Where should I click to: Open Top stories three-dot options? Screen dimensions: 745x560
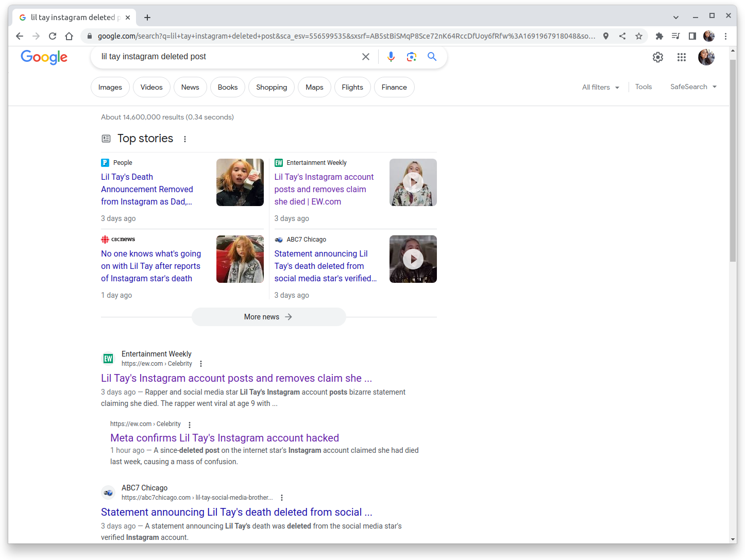pos(185,139)
